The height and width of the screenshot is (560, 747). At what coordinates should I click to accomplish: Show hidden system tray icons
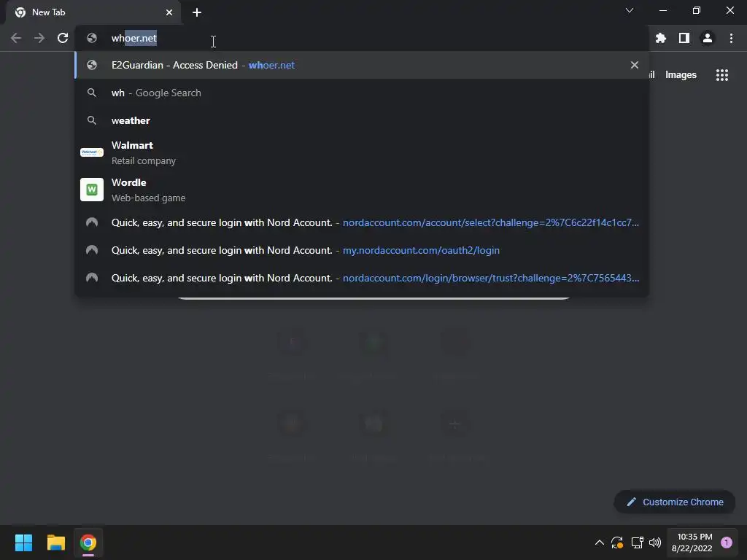[x=600, y=542]
